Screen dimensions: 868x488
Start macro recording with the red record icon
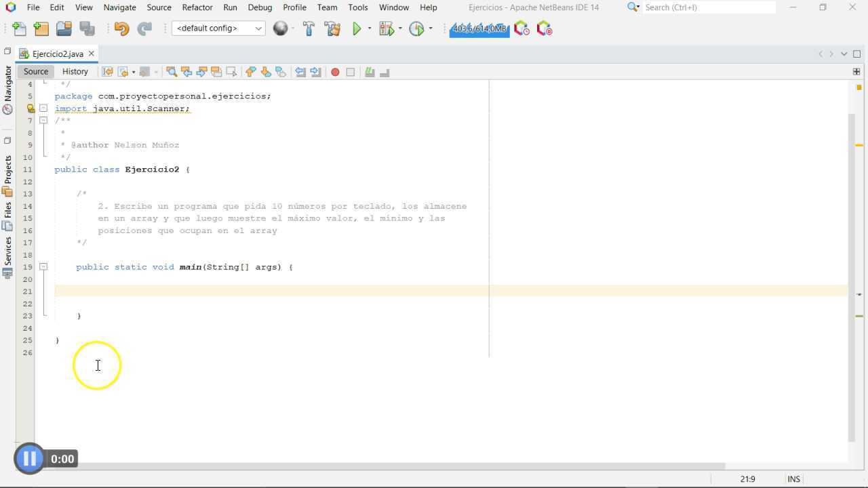(x=336, y=72)
